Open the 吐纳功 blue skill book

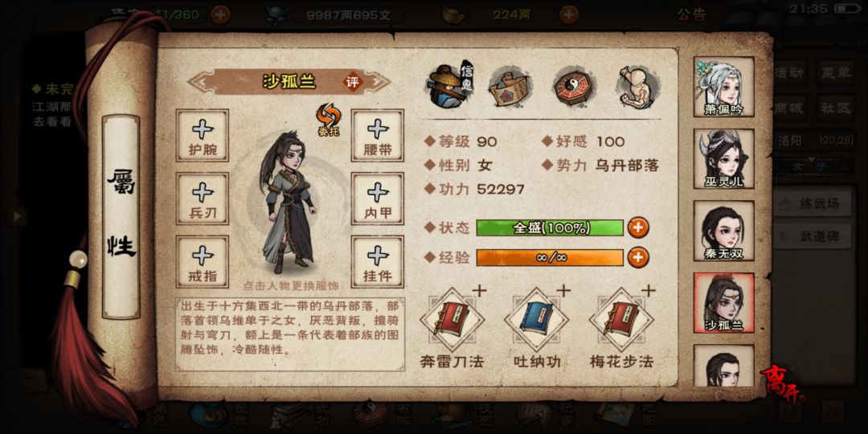pos(536,318)
